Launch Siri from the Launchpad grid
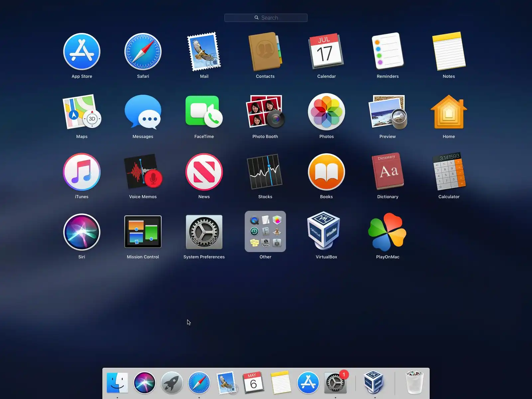This screenshot has height=399, width=532. [x=82, y=232]
